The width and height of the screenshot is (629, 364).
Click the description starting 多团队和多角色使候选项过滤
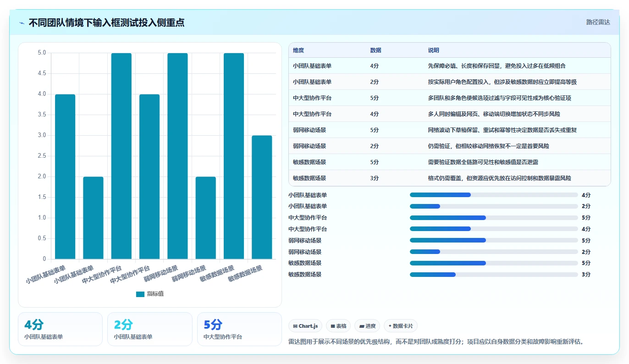(x=499, y=98)
